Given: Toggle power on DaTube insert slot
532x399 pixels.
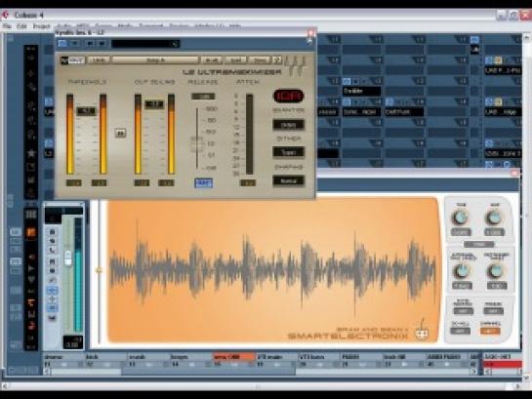Looking at the screenshot, I should 389,101.
